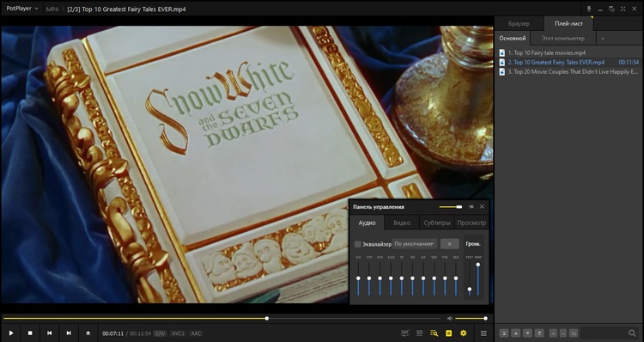The width and height of the screenshot is (644, 342).
Task: Toggle the yellow playlist panel icon
Action: pos(448,333)
